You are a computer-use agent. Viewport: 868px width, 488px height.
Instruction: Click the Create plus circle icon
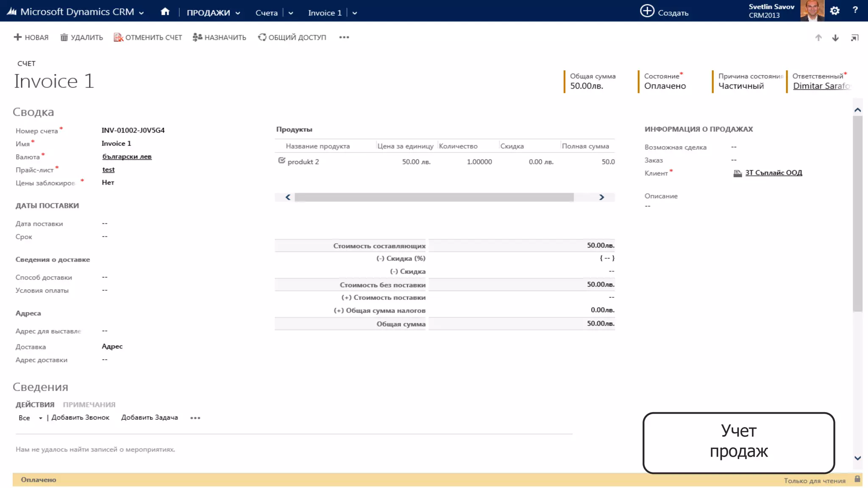pyautogui.click(x=647, y=11)
